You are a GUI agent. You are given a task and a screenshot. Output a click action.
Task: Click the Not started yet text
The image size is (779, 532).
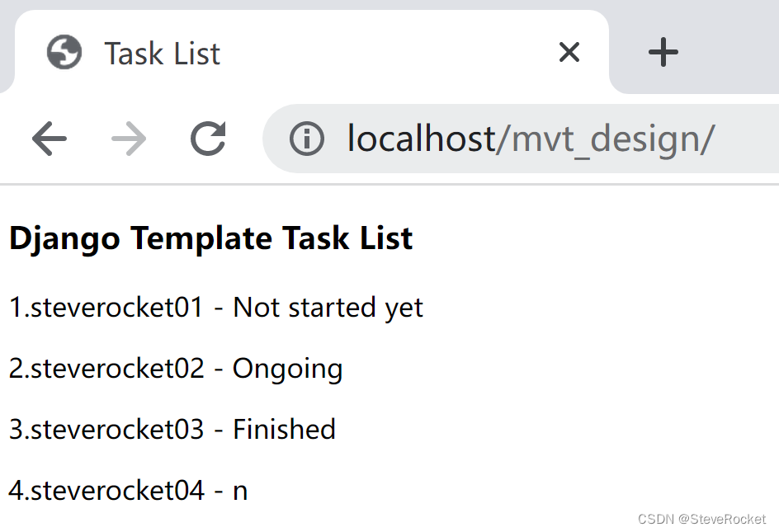pos(328,307)
